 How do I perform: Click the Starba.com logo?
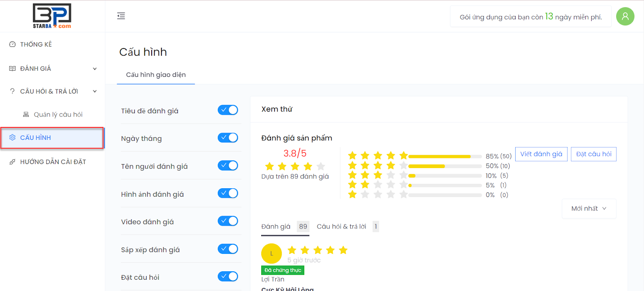coord(52,16)
